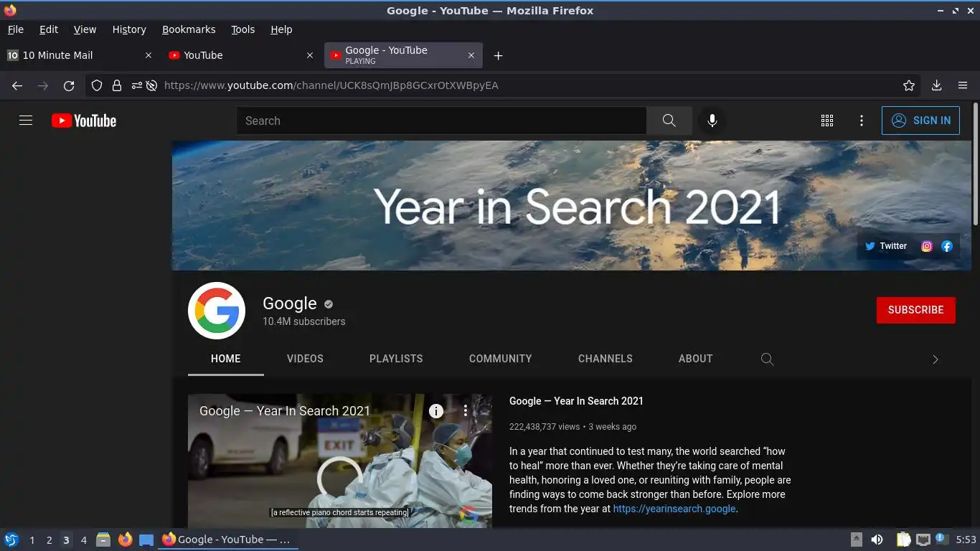Image resolution: width=980 pixels, height=551 pixels.
Task: Click the red SUBSCRIBE button
Action: pos(916,310)
